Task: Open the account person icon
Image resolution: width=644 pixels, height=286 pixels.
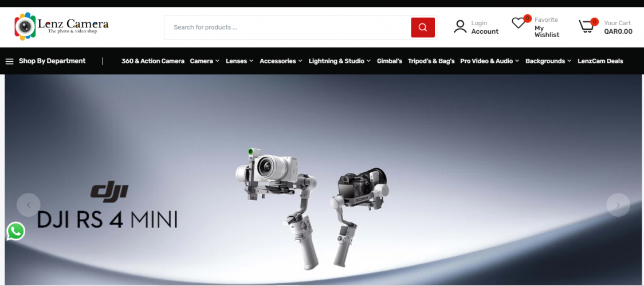Action: tap(460, 27)
